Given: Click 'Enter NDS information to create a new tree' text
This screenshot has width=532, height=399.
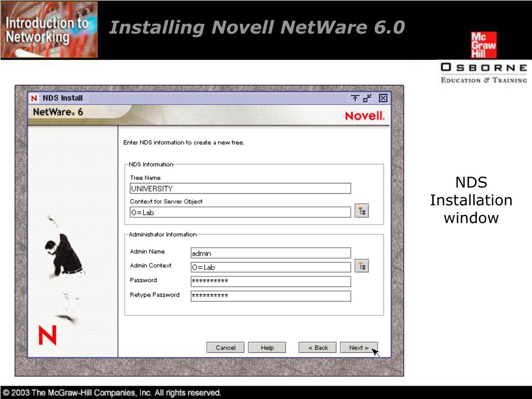Looking at the screenshot, I should pos(183,142).
